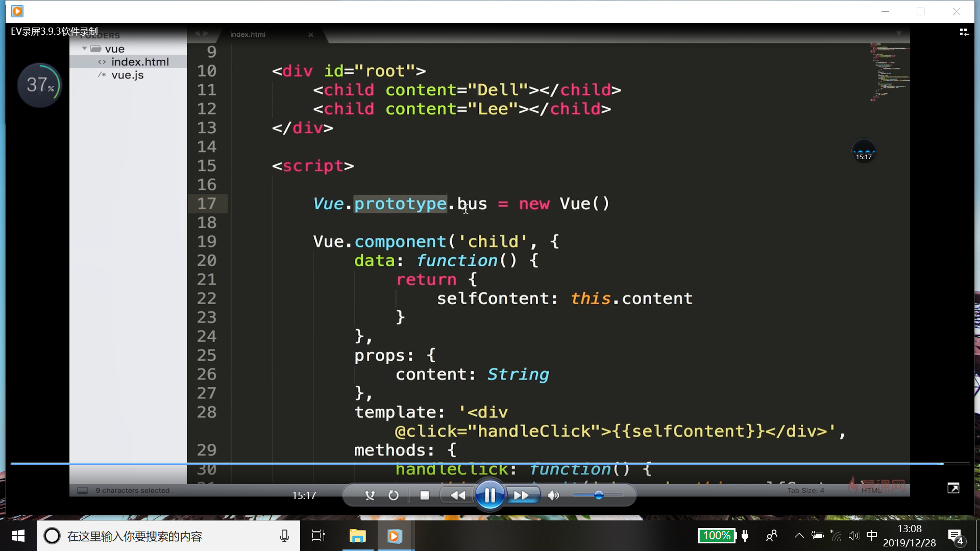This screenshot has width=980, height=551.
Task: Click the fast forward button
Action: [521, 495]
